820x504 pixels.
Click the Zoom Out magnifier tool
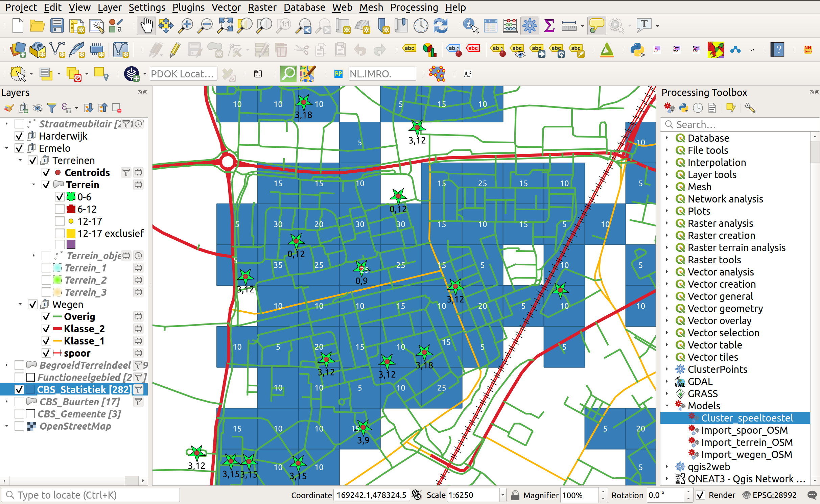point(205,26)
